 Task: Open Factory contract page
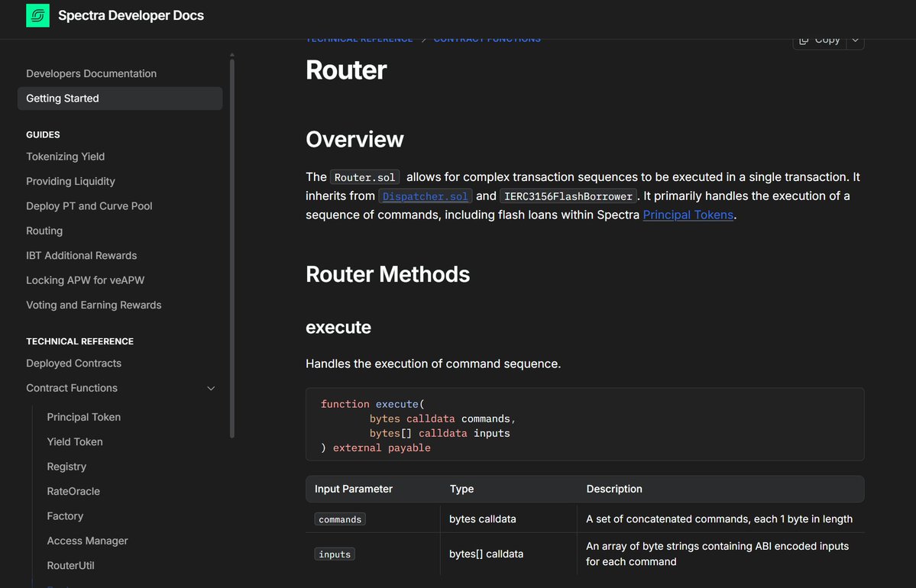tap(65, 516)
